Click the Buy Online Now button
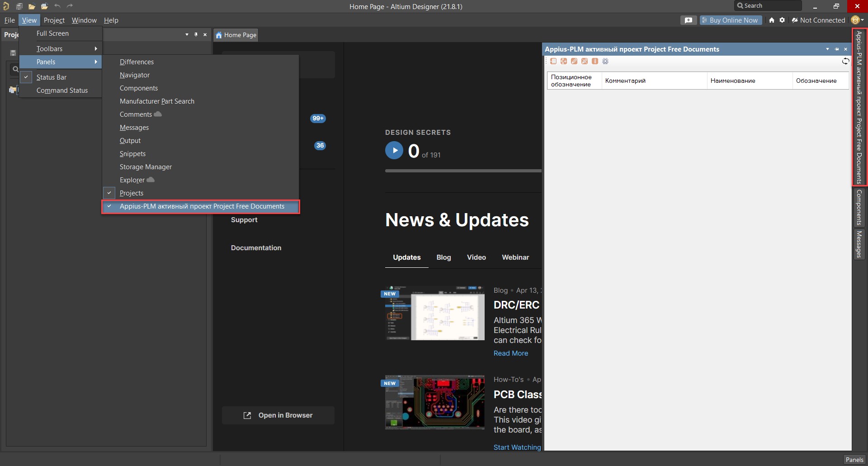Viewport: 868px width, 466px height. (731, 20)
